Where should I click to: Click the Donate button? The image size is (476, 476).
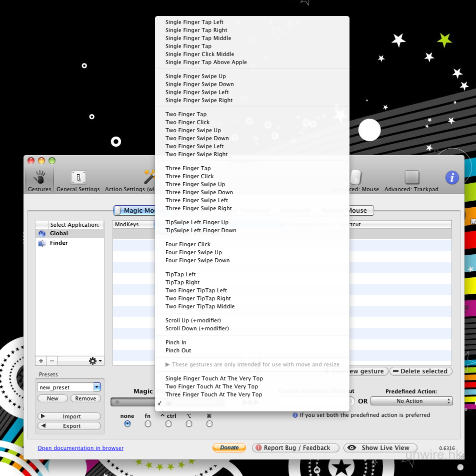tap(229, 447)
